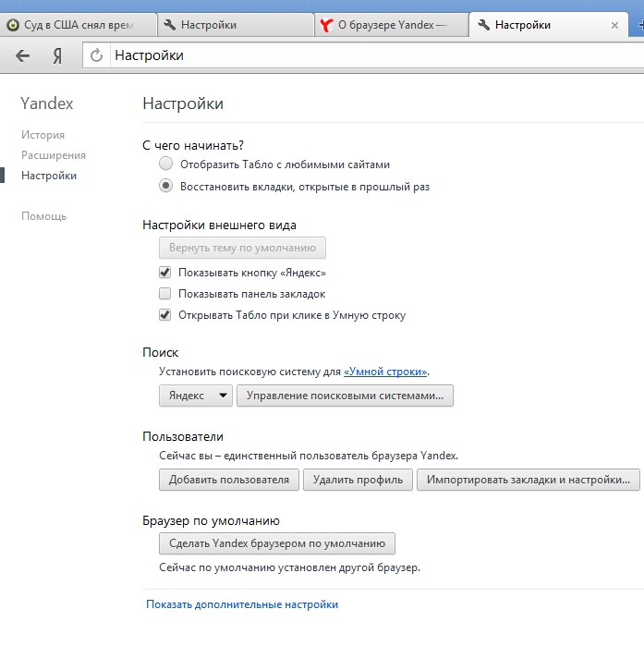The width and height of the screenshot is (644, 646).
Task: Click Добавить пользователя button
Action: tap(229, 480)
